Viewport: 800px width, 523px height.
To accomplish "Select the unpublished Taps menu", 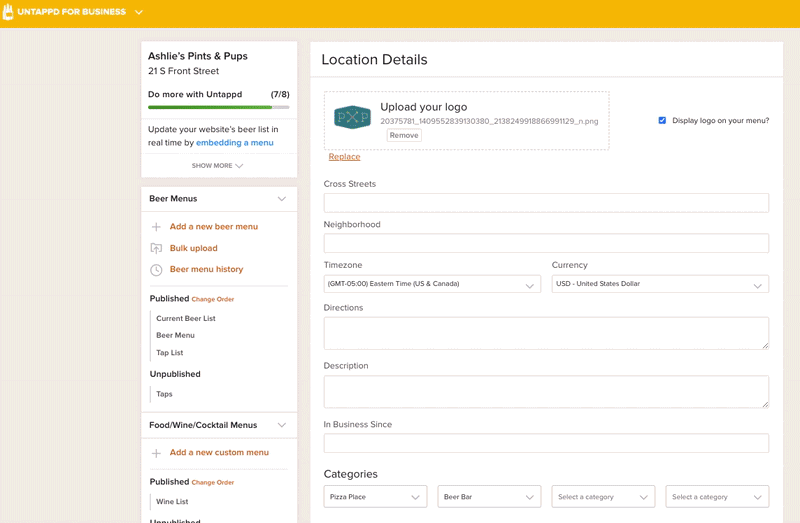I will (x=164, y=394).
